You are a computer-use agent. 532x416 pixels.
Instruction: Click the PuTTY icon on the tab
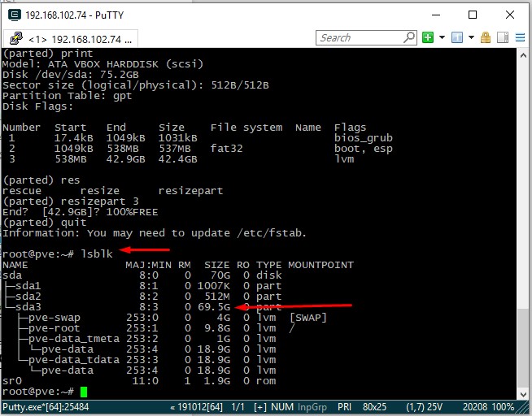tap(15, 38)
